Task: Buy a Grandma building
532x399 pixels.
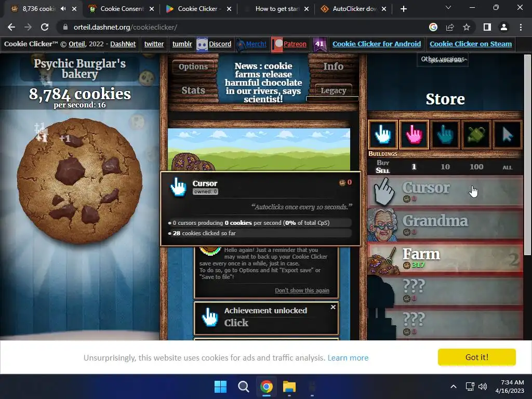Action: [x=445, y=225]
